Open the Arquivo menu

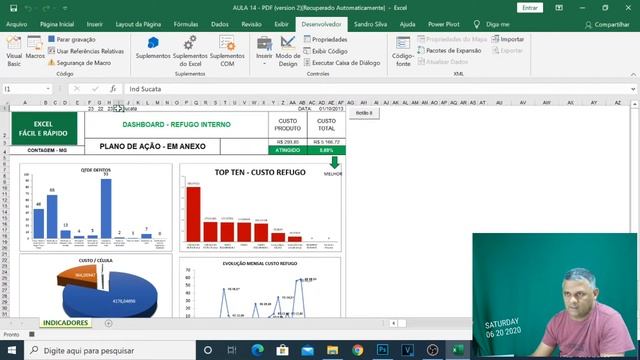tap(16, 24)
